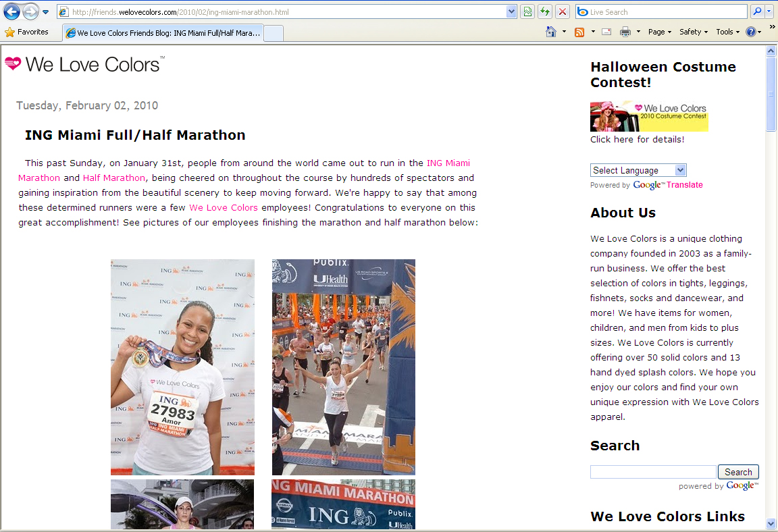Image resolution: width=778 pixels, height=532 pixels.
Task: Click the scrollbar down arrow
Action: [x=771, y=524]
